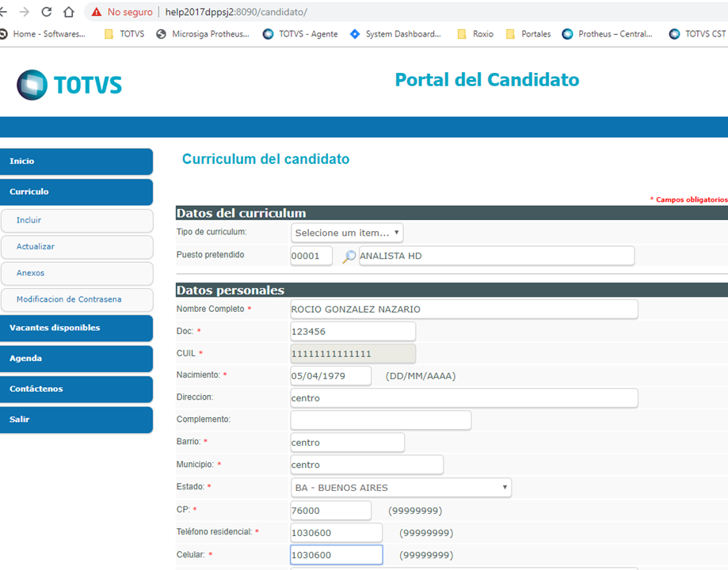Open Contáctenos menu item

click(x=76, y=389)
